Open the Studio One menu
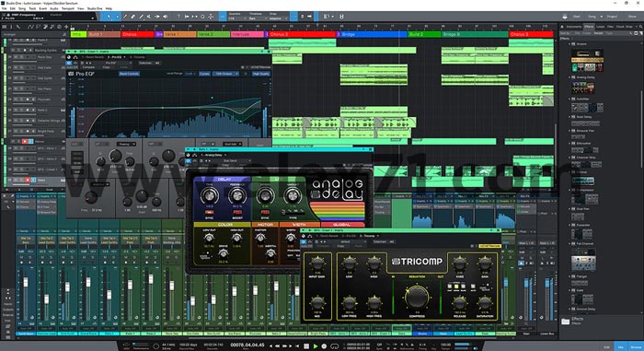The width and height of the screenshot is (644, 351). (x=95, y=8)
